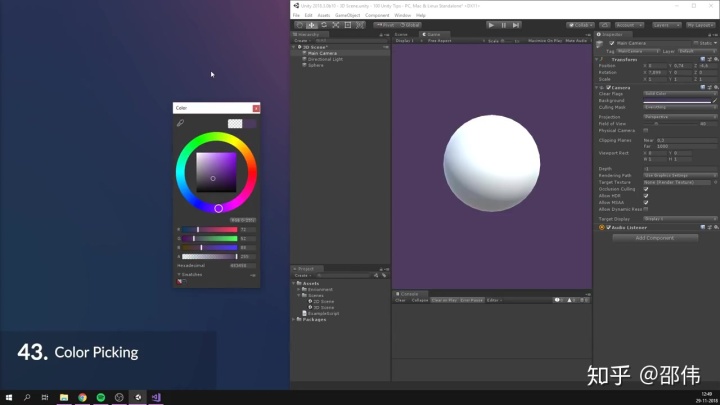Click Add Component button
Screen dimensions: 720x405
pyautogui.click(x=655, y=238)
